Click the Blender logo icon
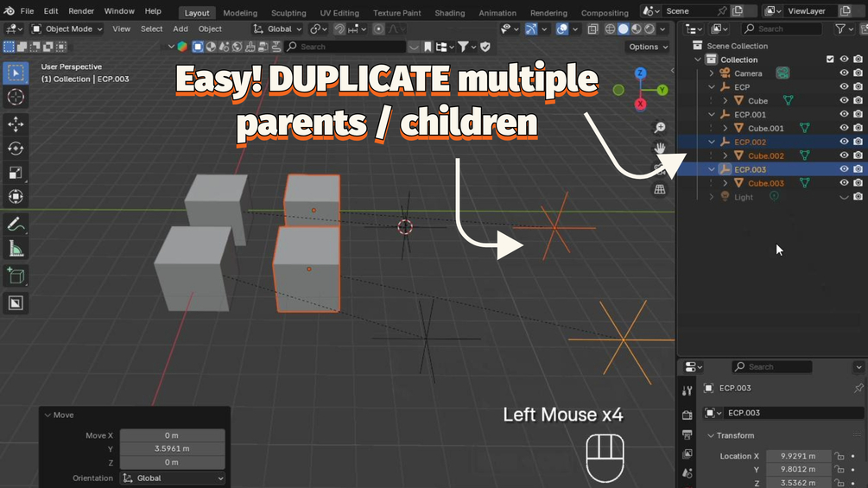 point(9,11)
